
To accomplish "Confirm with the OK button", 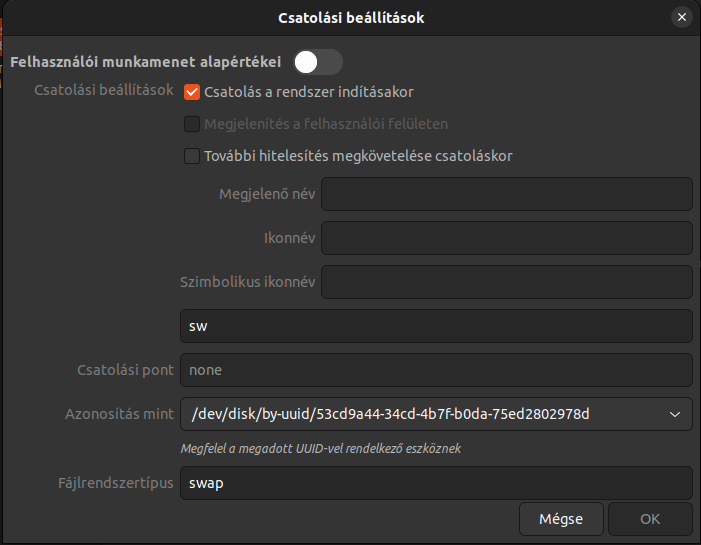I will pyautogui.click(x=650, y=519).
